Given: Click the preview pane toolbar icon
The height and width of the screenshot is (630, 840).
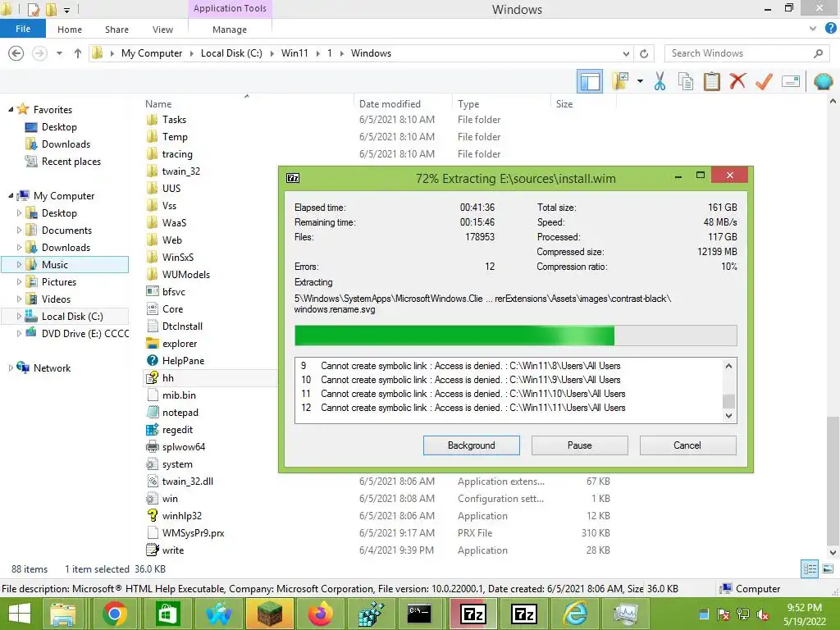Looking at the screenshot, I should tap(589, 81).
